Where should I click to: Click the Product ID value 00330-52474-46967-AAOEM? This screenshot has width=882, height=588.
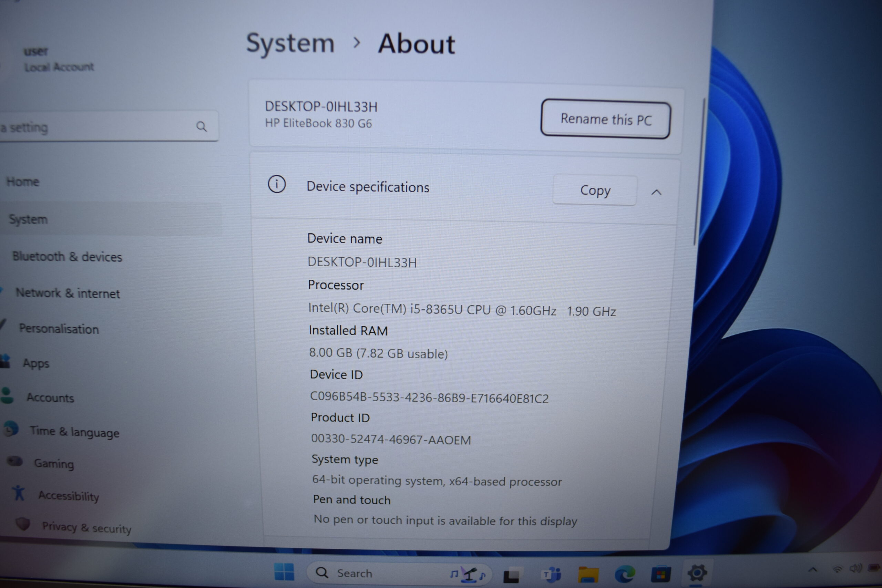tap(391, 439)
